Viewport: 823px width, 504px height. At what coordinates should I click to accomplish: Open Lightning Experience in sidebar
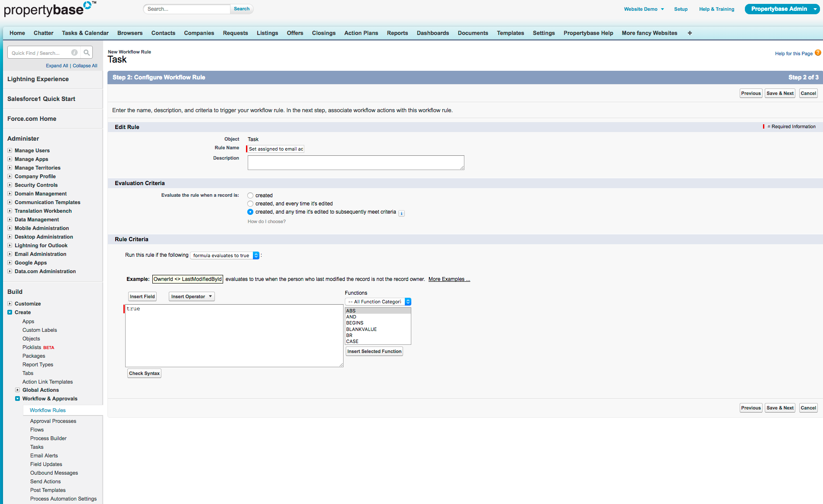[38, 79]
